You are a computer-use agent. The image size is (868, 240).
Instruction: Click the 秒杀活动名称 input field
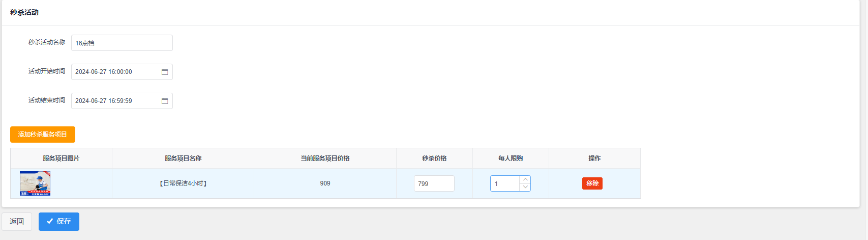[x=122, y=43]
